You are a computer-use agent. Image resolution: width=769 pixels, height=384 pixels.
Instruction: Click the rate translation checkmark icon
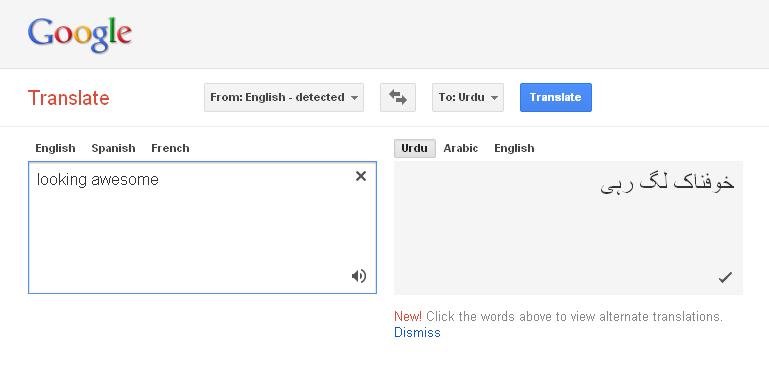point(725,278)
